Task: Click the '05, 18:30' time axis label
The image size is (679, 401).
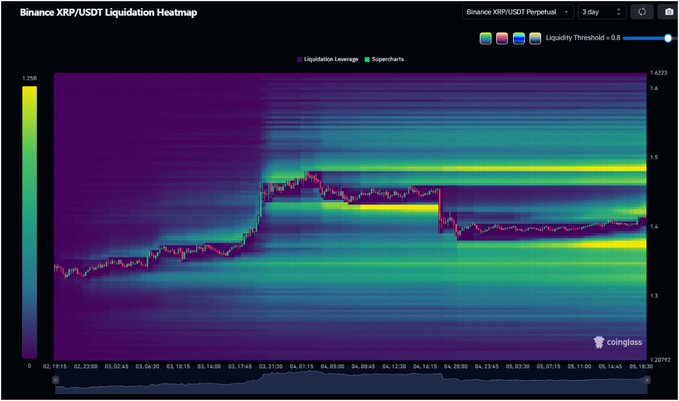Action: (641, 366)
